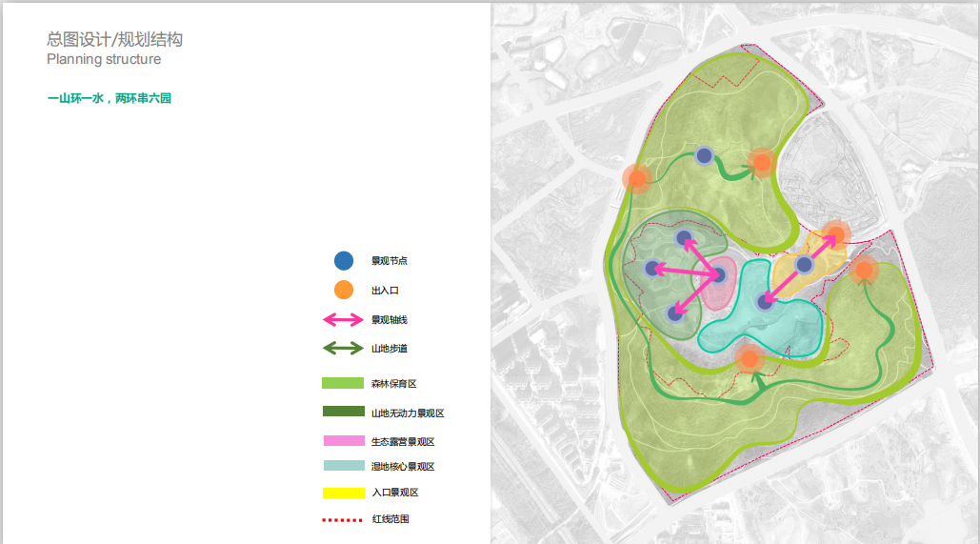Click the blue node inside the yellow entrance zone
This screenshot has height=544, width=980.
click(x=805, y=265)
